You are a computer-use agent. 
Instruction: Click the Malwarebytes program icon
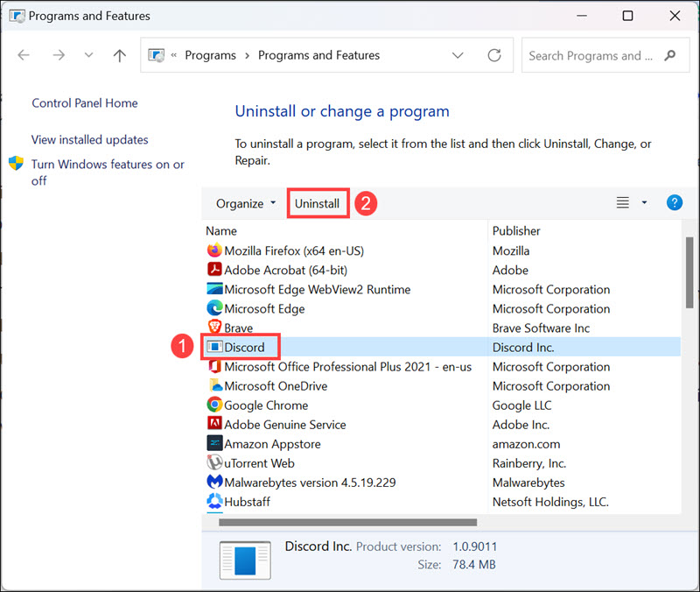(214, 482)
